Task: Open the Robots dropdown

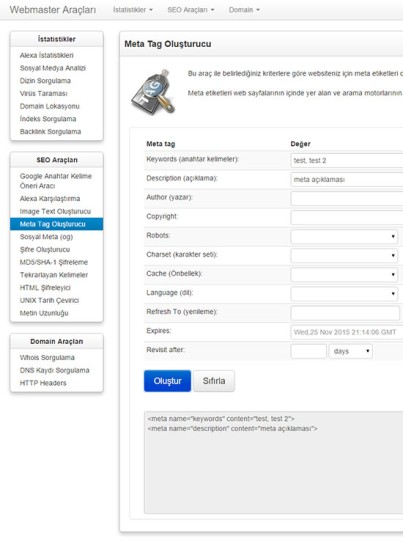Action: [344, 236]
